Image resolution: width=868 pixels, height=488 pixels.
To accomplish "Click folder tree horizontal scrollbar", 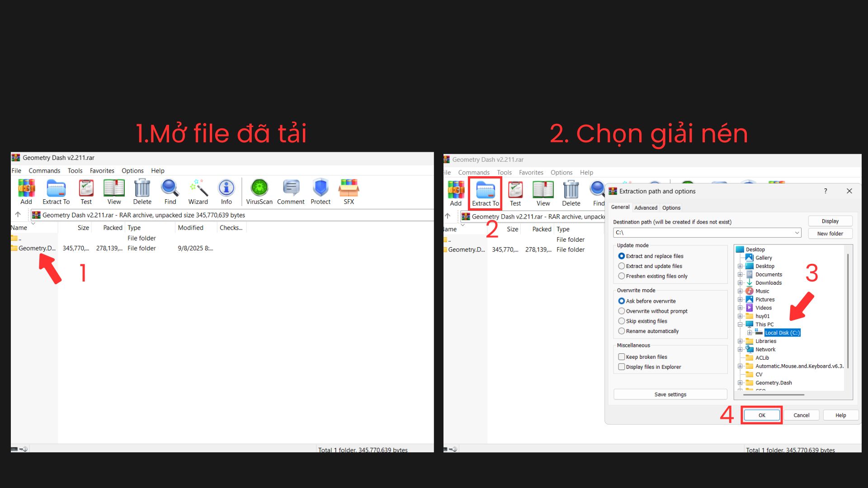I will 774,395.
